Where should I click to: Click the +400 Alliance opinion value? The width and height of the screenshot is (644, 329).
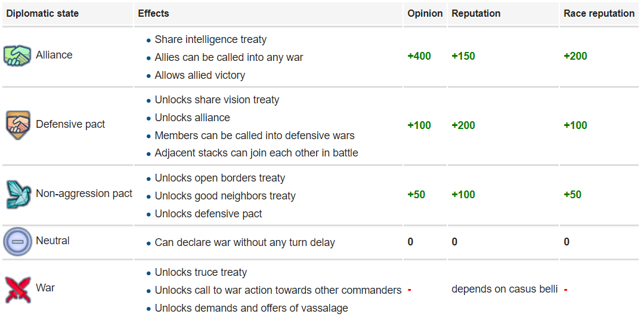[x=419, y=56]
